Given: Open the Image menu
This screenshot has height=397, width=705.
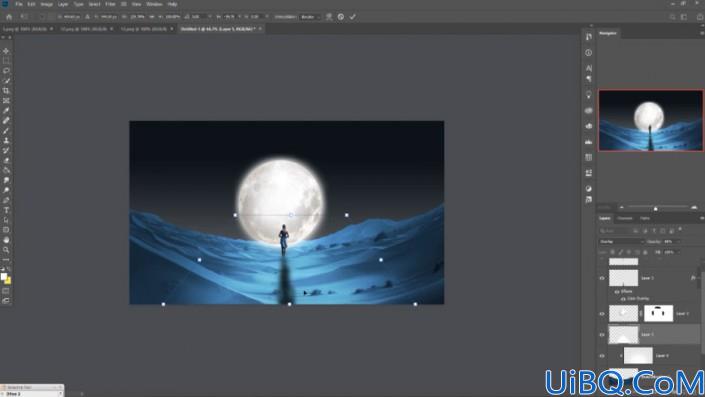Looking at the screenshot, I should tap(47, 4).
